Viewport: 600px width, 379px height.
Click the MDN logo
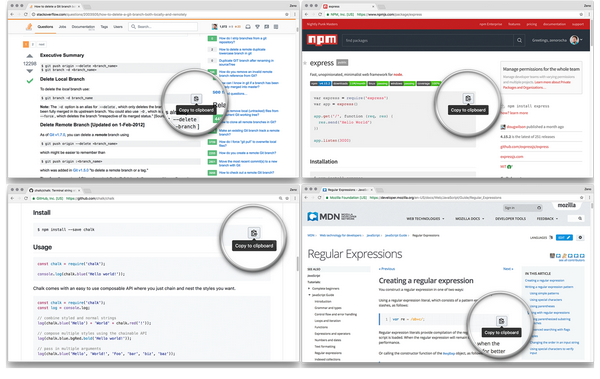331,217
